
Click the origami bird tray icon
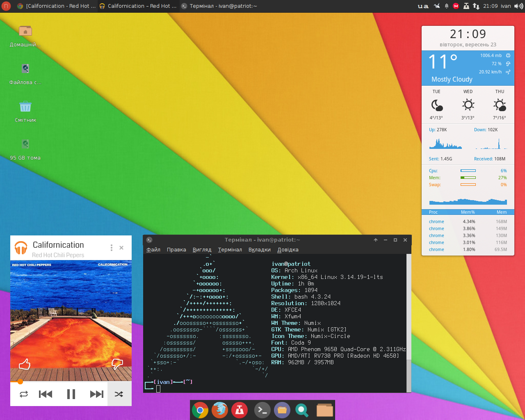pos(437,6)
